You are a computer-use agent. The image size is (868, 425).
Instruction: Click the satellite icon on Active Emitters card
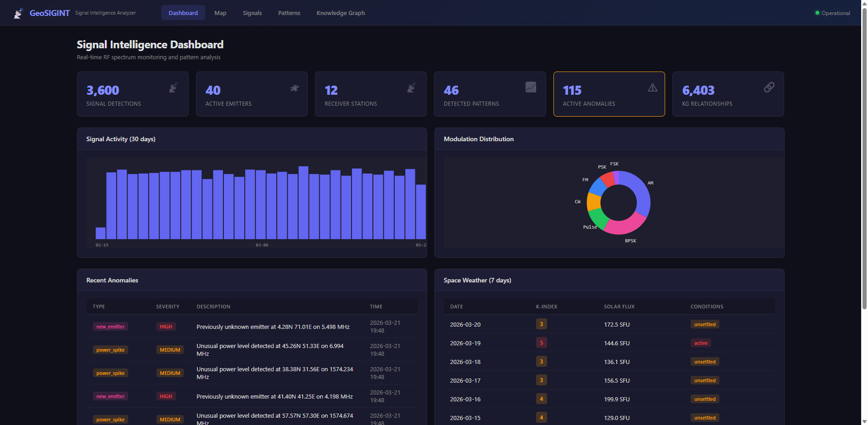click(295, 87)
